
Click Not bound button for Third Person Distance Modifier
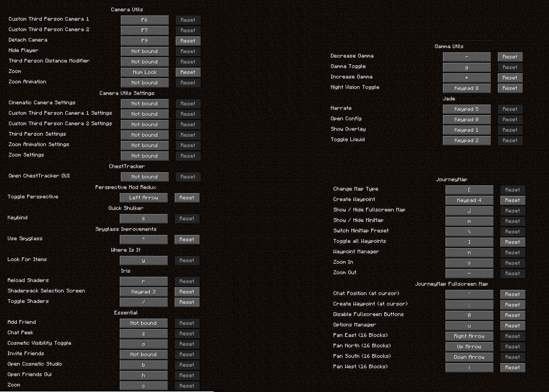[x=145, y=62]
